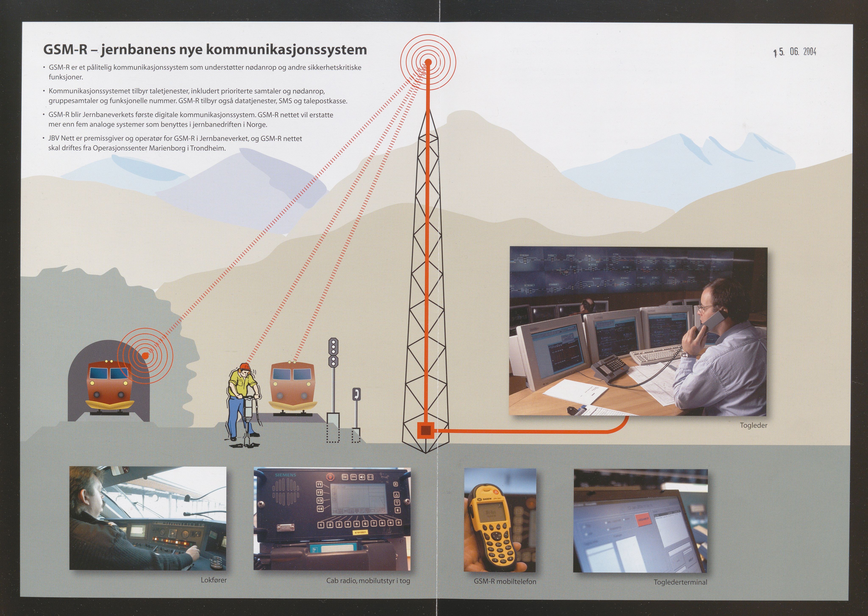The image size is (868, 616).
Task: Open the train dispatcher control room photo
Action: click(638, 331)
